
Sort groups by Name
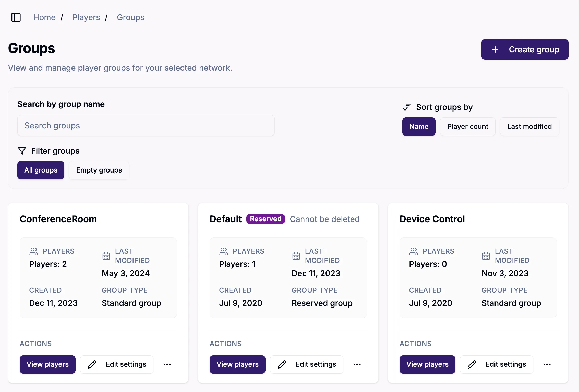point(419,127)
